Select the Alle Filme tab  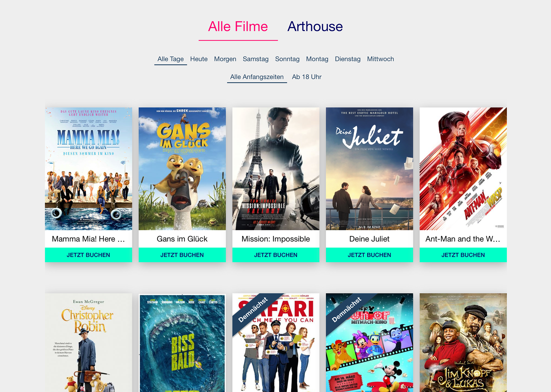point(238,26)
